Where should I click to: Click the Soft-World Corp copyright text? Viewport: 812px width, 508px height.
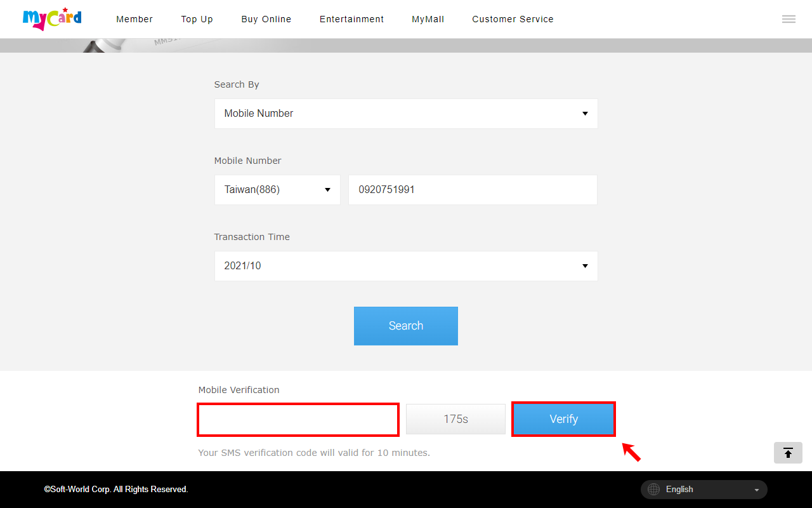[116, 490]
